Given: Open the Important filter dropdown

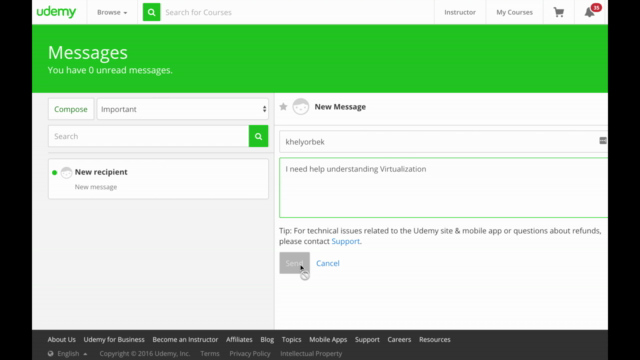Looking at the screenshot, I should pyautogui.click(x=183, y=109).
